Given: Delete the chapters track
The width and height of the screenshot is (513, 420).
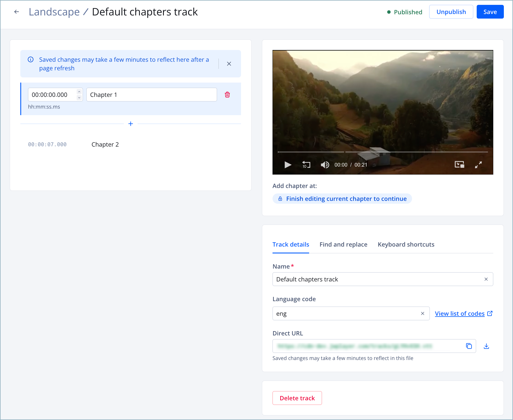Looking at the screenshot, I should click(297, 398).
